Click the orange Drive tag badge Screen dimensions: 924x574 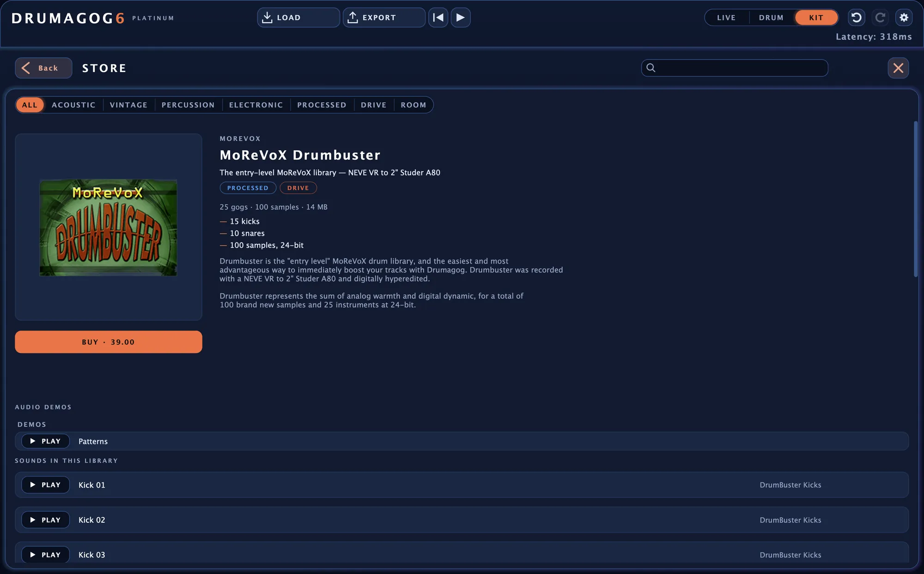pyautogui.click(x=298, y=188)
